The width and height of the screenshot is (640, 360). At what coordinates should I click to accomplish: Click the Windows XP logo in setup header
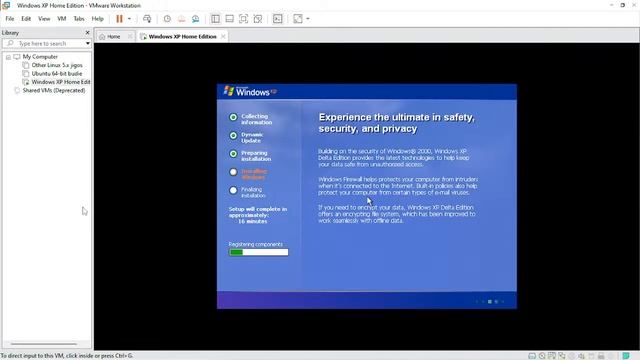pos(251,91)
